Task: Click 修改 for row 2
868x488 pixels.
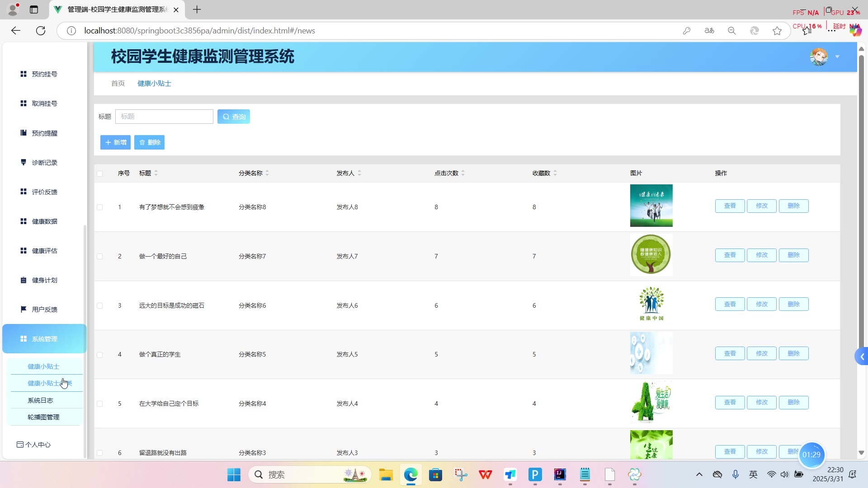Action: click(x=762, y=255)
